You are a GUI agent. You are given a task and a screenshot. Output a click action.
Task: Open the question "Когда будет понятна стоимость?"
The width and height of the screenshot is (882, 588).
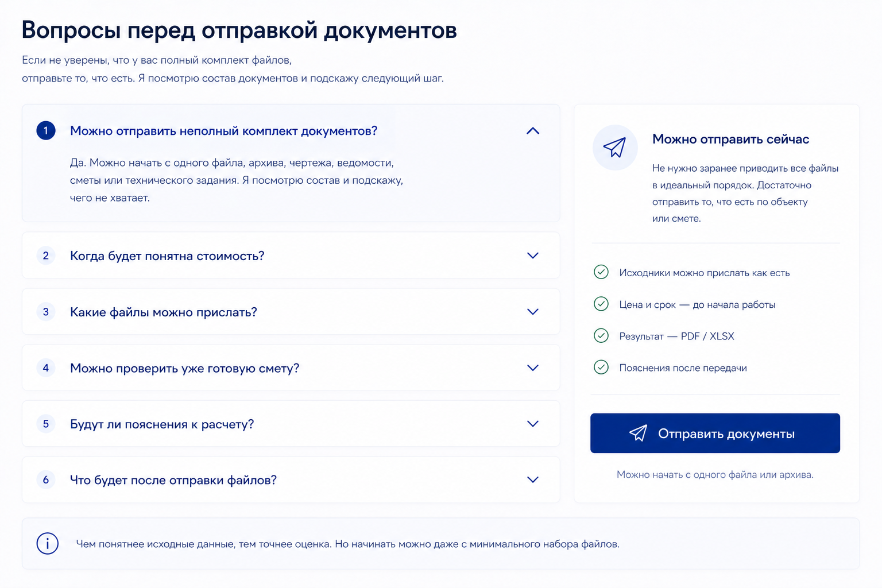click(291, 256)
